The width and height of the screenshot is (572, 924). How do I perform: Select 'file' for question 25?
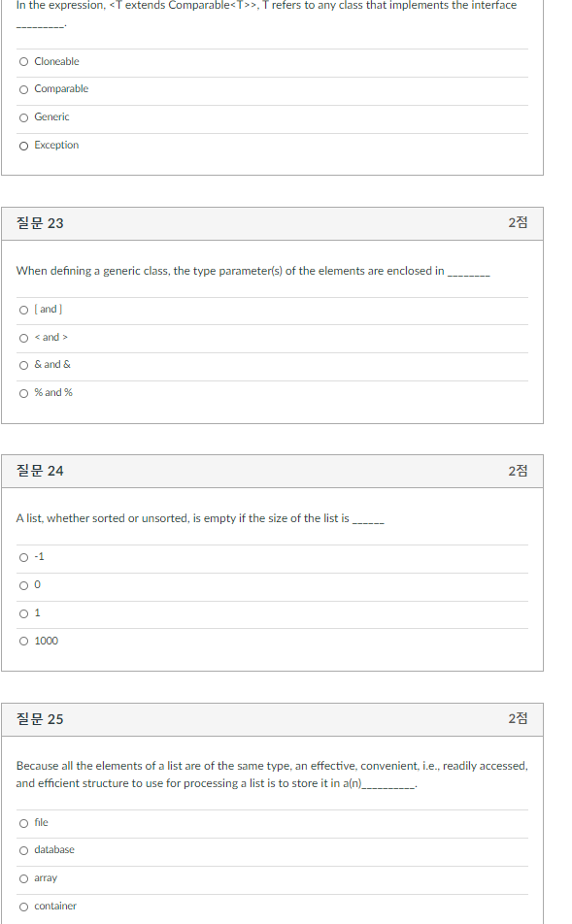tap(23, 822)
